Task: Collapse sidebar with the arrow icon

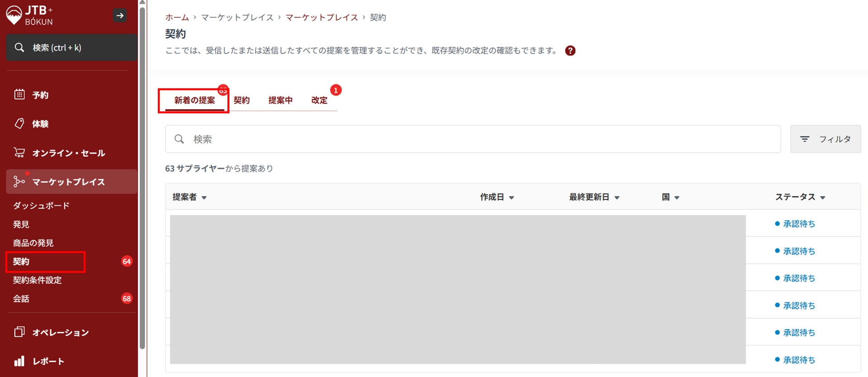Action: pyautogui.click(x=120, y=15)
